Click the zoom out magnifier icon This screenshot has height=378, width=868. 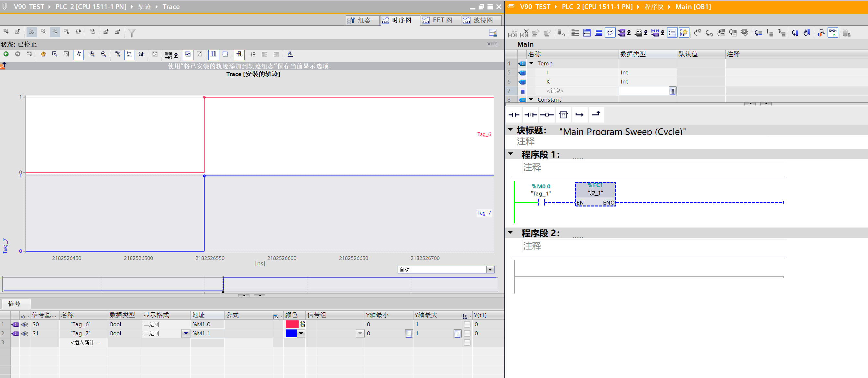click(x=104, y=54)
